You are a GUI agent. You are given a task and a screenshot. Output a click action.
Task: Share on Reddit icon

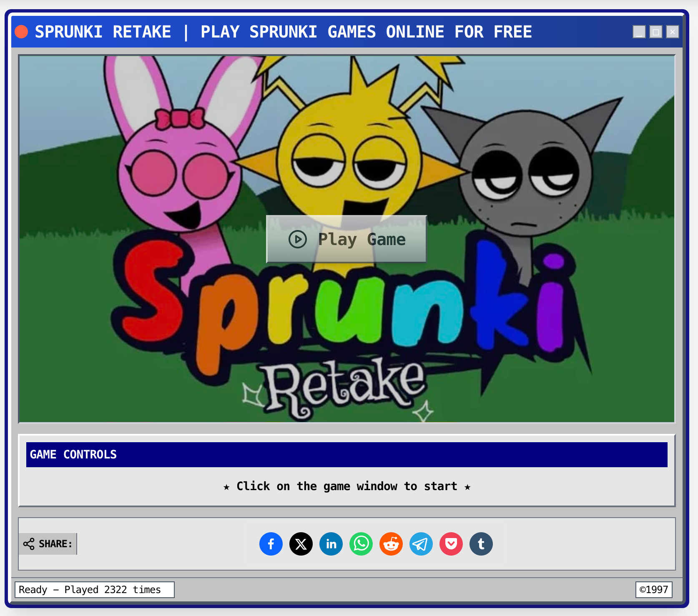(391, 544)
